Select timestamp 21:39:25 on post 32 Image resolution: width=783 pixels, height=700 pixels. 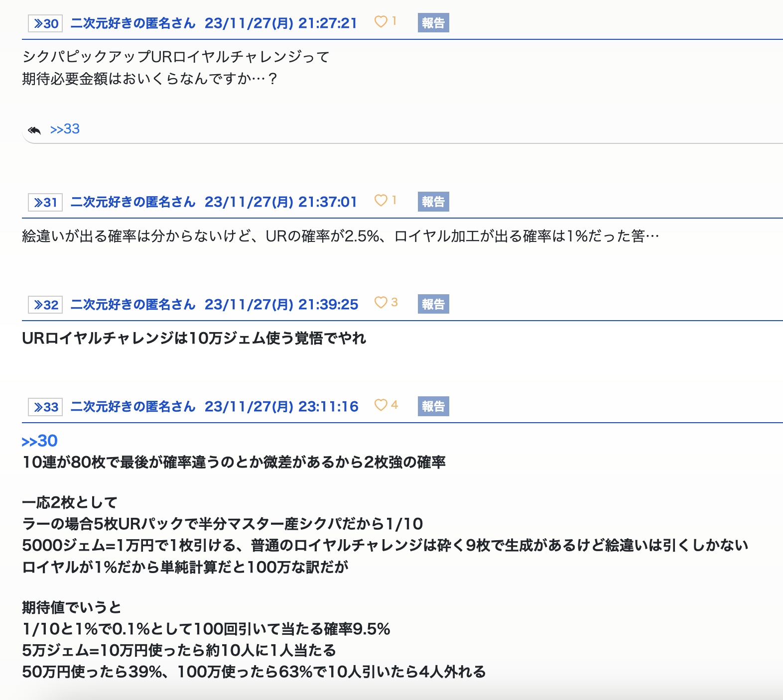tap(281, 305)
